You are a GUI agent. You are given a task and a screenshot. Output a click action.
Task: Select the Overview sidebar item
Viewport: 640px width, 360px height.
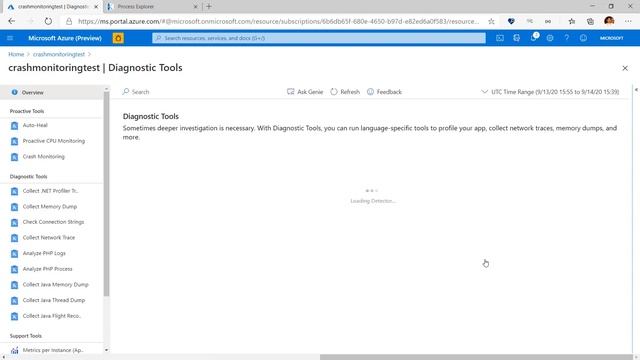click(x=51, y=93)
